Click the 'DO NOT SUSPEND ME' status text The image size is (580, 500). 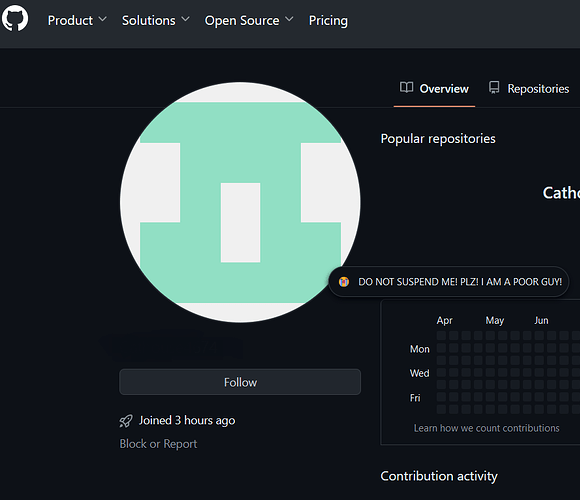(460, 282)
